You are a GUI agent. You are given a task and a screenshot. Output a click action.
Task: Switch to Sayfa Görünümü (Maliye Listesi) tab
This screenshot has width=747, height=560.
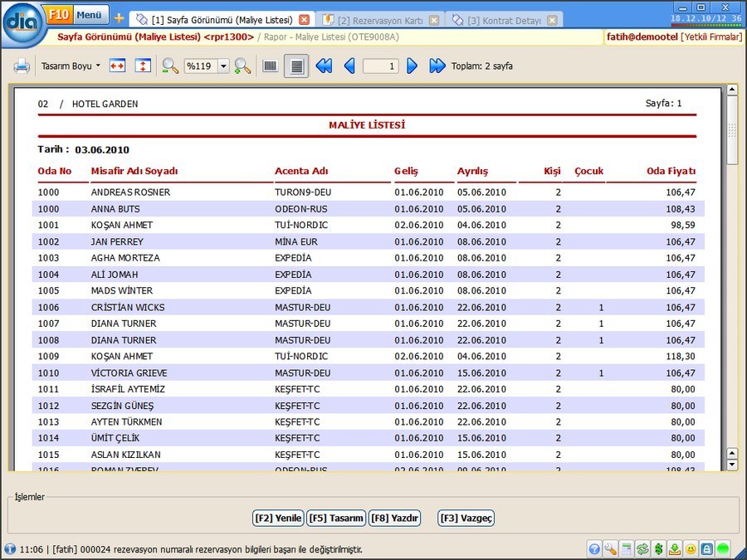pos(222,20)
